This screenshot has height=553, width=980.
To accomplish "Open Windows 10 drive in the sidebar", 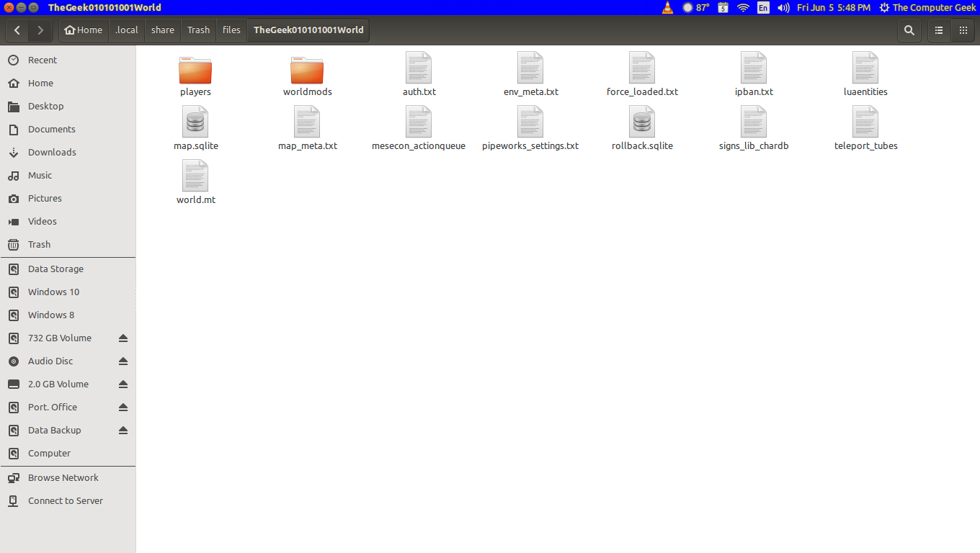I will pos(53,292).
